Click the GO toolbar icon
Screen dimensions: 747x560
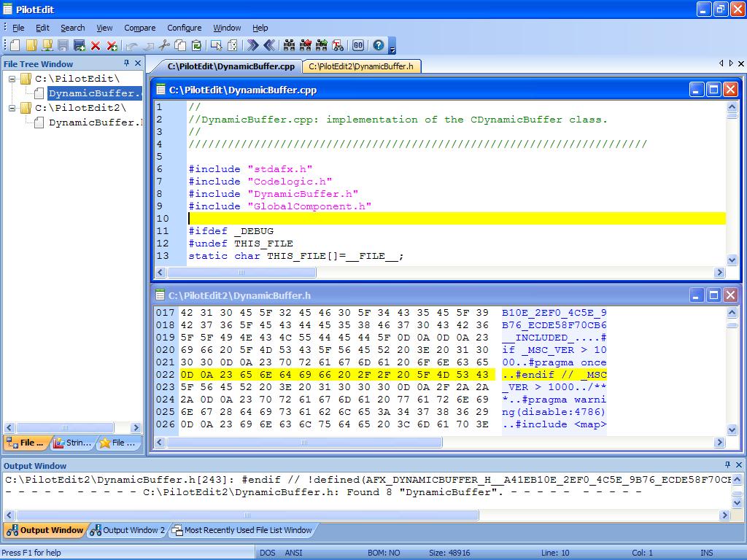point(357,45)
